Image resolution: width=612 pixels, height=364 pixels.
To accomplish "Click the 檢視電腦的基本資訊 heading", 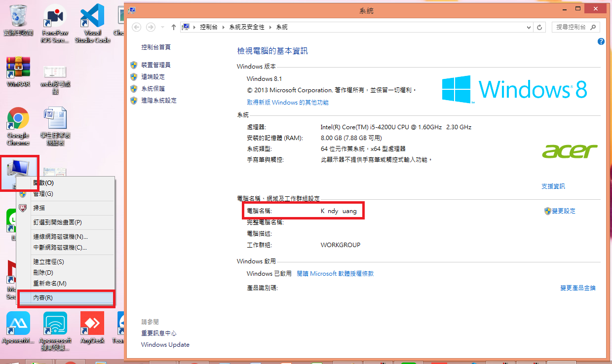I will (x=272, y=51).
